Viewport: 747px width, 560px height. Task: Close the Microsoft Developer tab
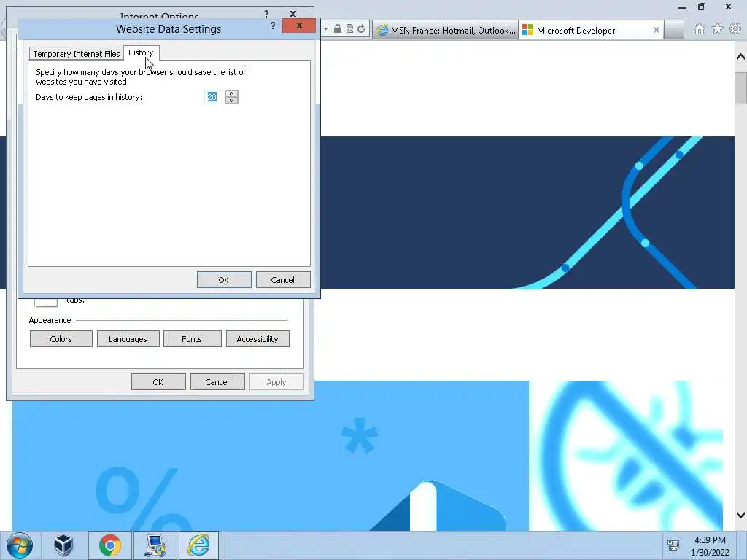coord(656,30)
